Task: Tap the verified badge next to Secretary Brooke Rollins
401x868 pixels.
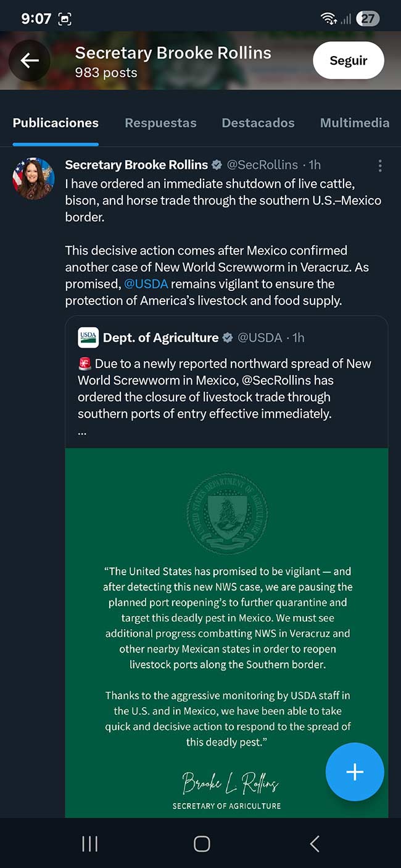Action: tap(217, 165)
